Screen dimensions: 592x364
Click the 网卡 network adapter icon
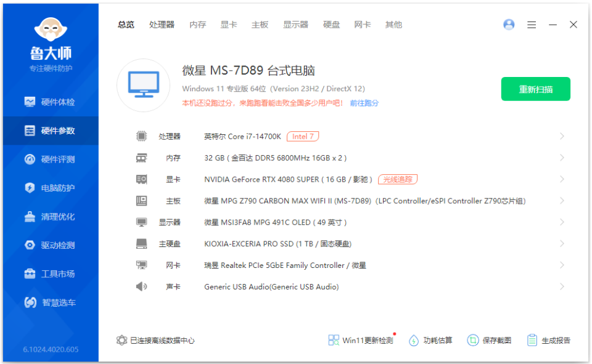(x=142, y=265)
